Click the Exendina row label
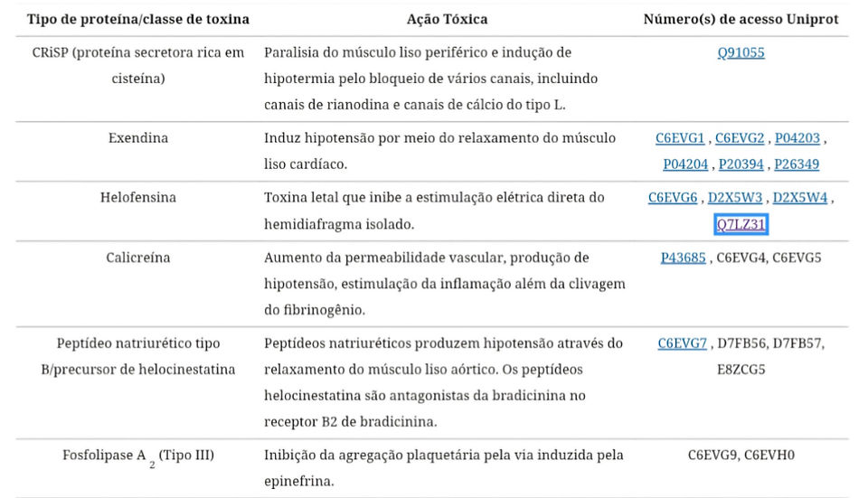Image resolution: width=868 pixels, height=498 pixels. pyautogui.click(x=138, y=138)
